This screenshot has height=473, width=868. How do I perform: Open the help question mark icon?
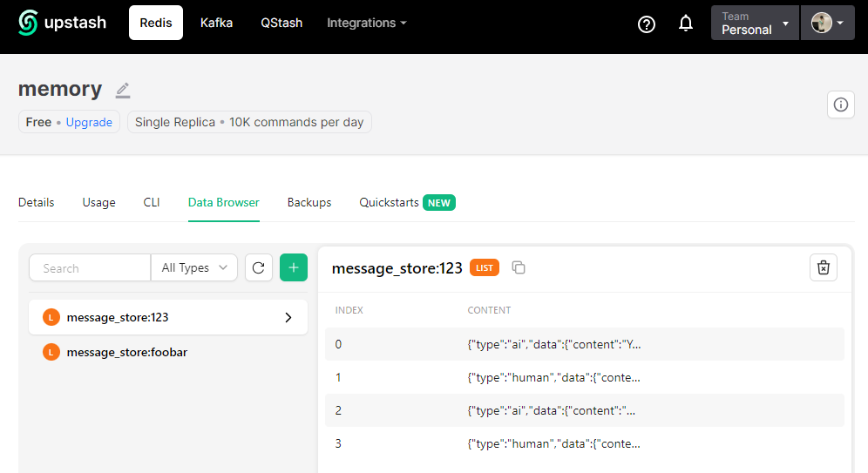tap(647, 24)
